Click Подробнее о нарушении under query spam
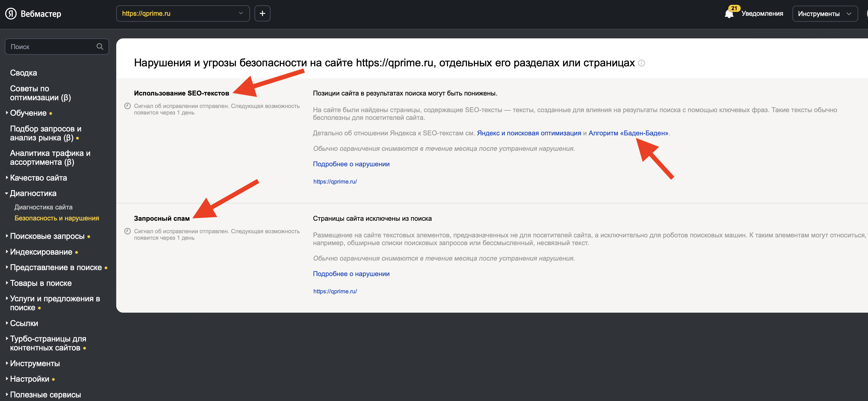This screenshot has width=868, height=401. pyautogui.click(x=351, y=274)
